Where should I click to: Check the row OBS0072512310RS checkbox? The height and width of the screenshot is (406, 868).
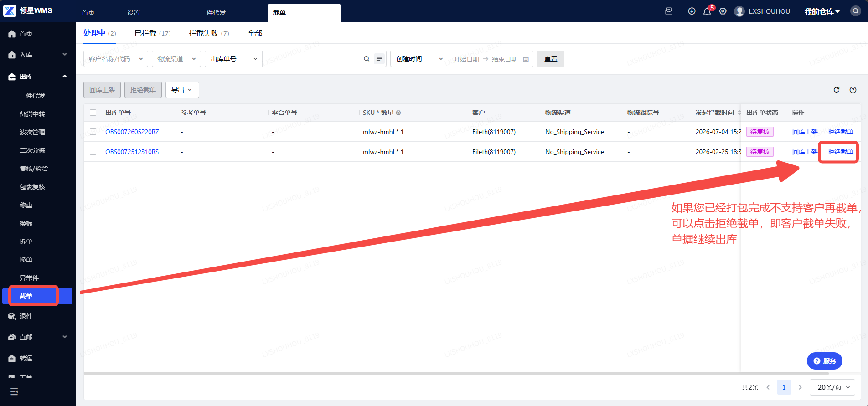[93, 152]
